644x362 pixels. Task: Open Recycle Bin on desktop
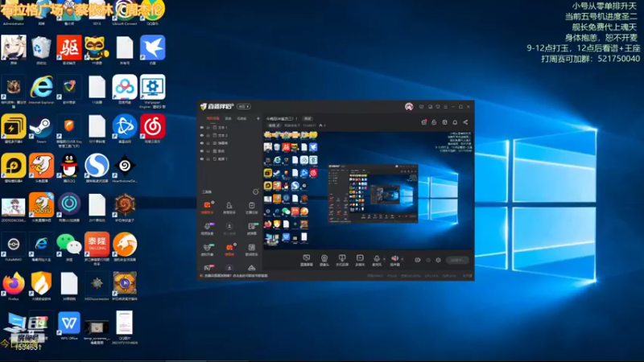tap(42, 50)
